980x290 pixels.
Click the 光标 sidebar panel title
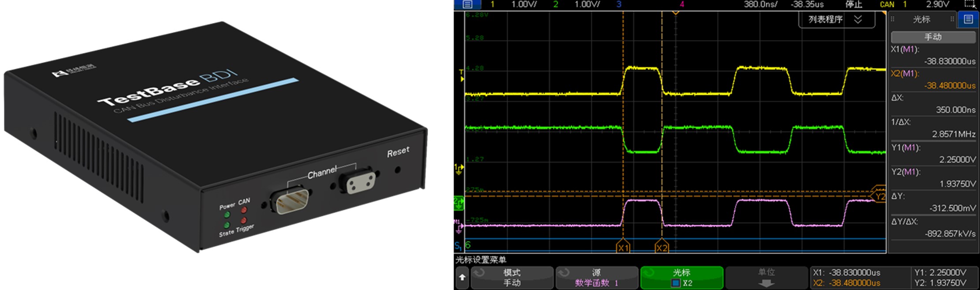[921, 19]
